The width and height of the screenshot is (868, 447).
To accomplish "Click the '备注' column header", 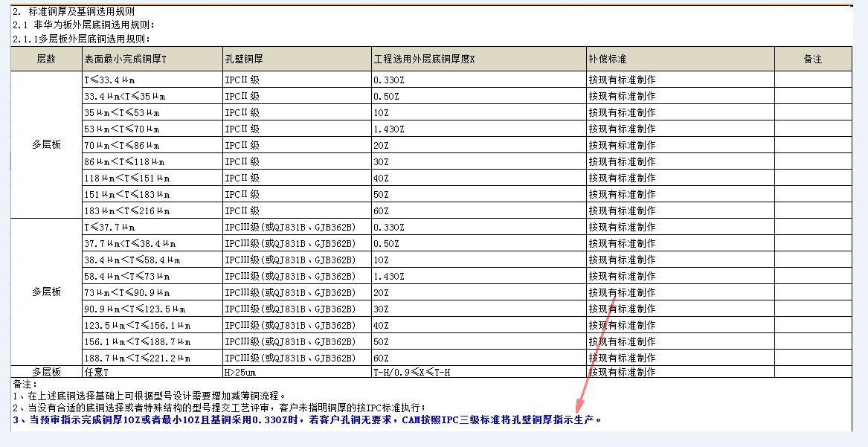I will pos(813,59).
